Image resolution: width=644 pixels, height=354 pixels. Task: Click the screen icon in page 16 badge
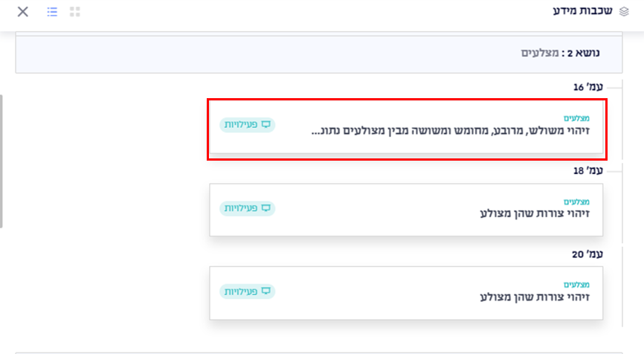coord(265,125)
